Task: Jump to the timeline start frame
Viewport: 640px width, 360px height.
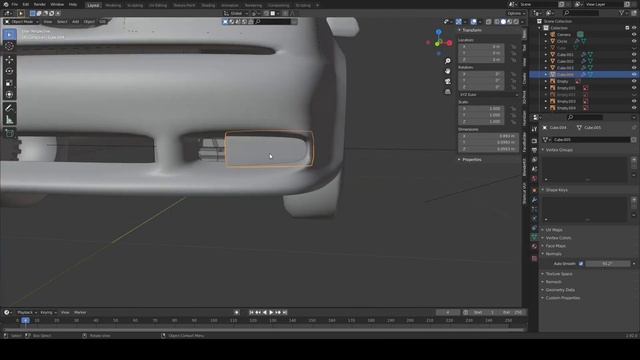Action: tap(251, 313)
